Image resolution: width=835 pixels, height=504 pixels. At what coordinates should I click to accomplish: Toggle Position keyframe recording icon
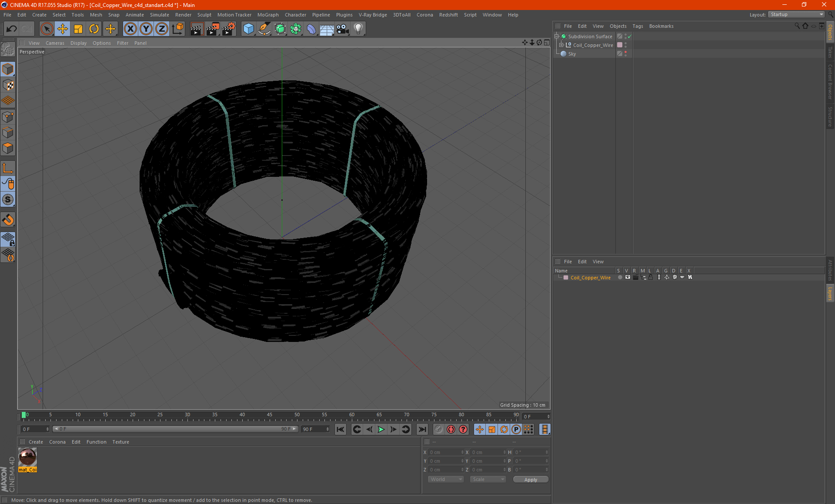click(480, 430)
